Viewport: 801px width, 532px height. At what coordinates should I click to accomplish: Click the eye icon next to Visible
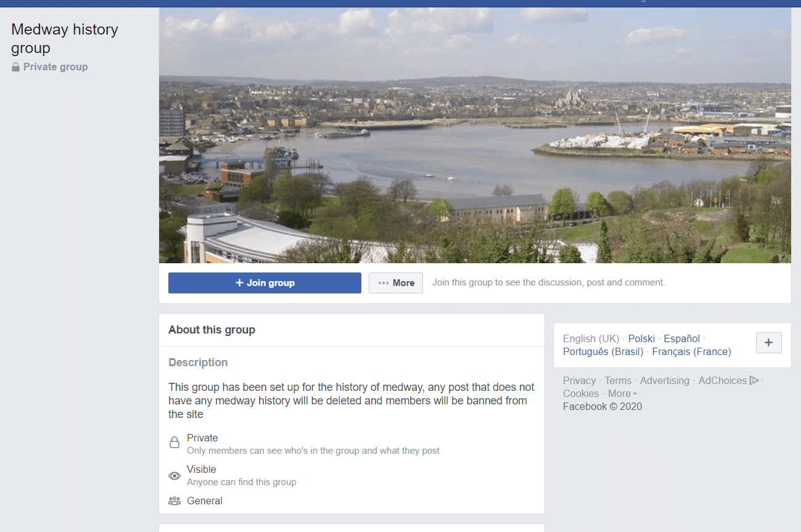pos(175,475)
